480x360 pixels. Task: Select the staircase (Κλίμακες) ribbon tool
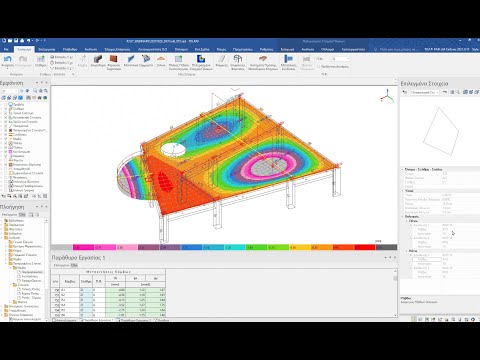pos(222,61)
